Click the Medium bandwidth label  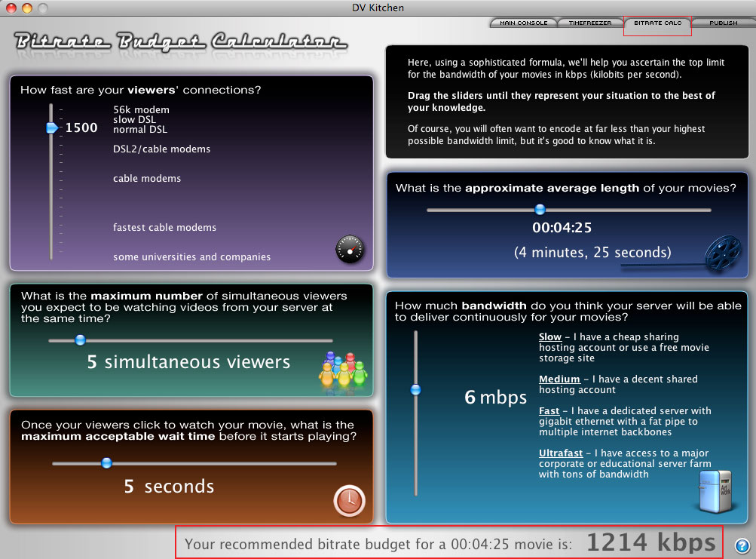pos(559,379)
